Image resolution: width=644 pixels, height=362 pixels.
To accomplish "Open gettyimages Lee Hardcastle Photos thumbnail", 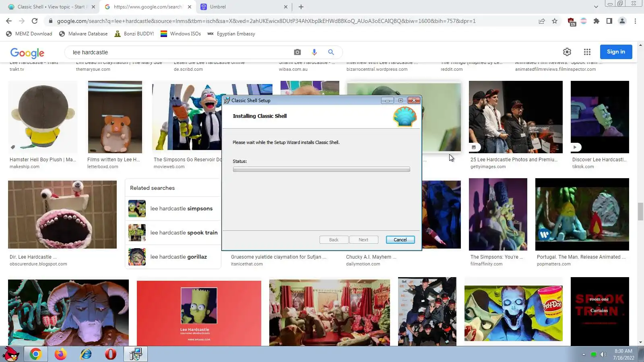I will 516,117.
